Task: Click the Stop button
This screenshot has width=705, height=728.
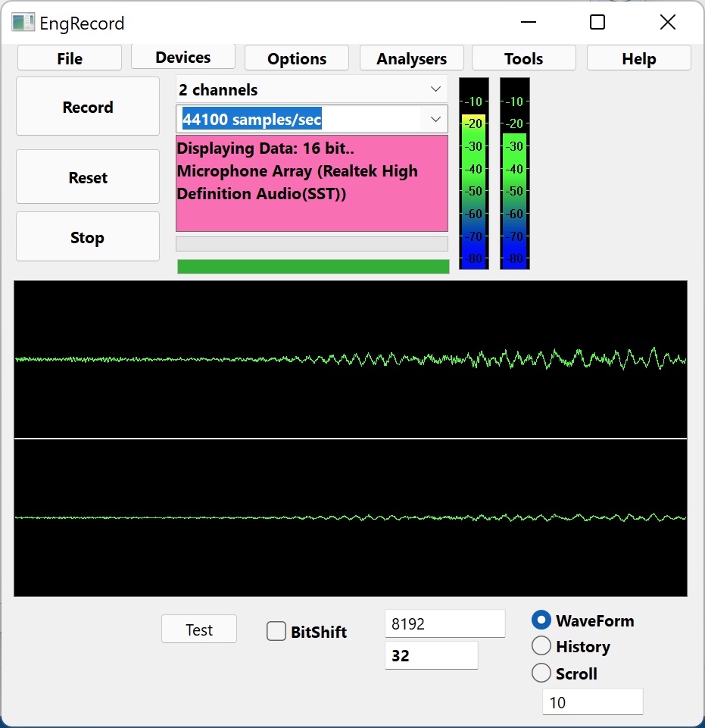Action: (88, 237)
